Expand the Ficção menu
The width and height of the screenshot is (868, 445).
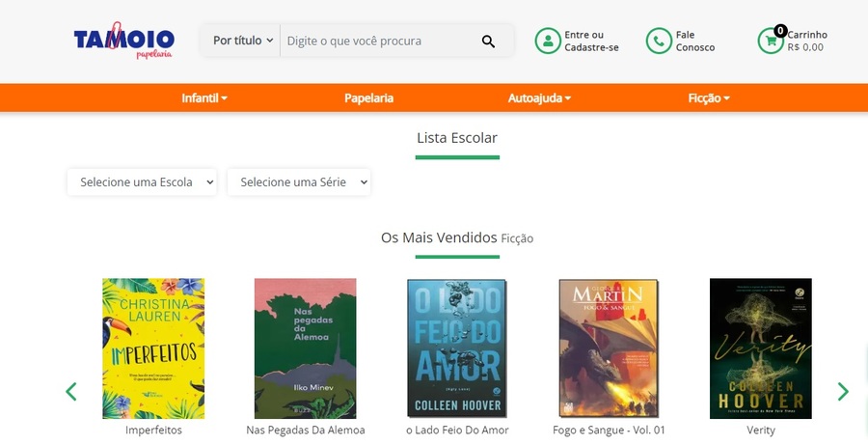[709, 98]
